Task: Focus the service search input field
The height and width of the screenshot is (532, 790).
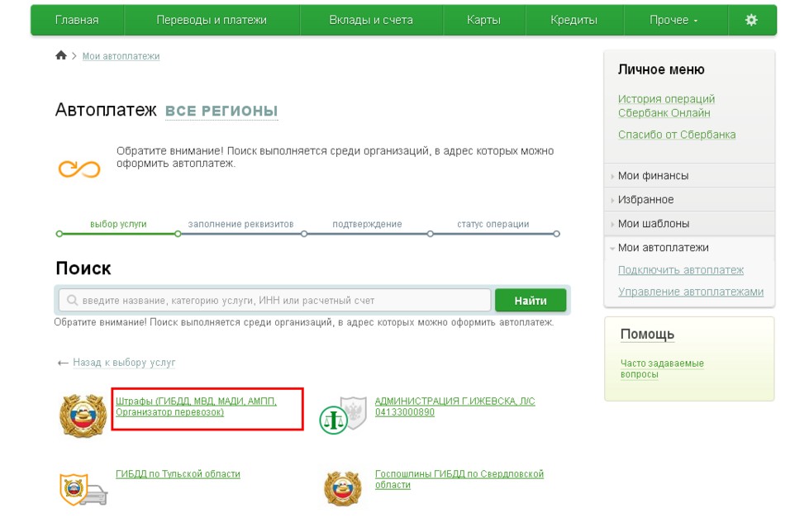Action: [274, 300]
